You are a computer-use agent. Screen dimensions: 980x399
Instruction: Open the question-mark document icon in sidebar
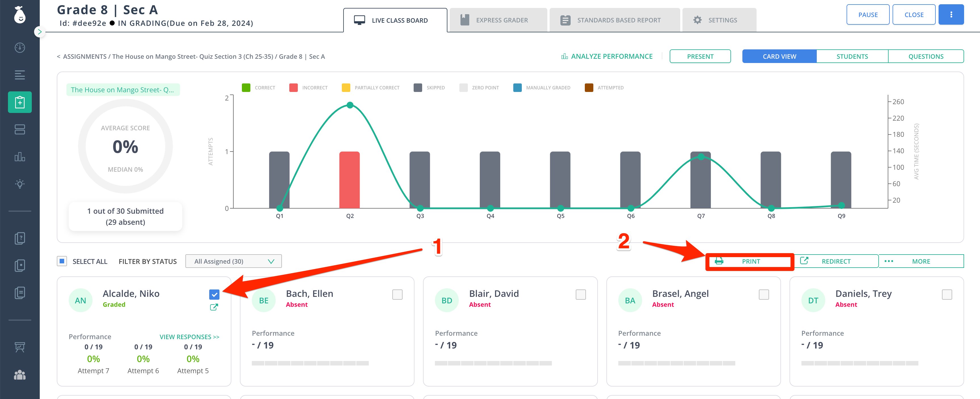click(20, 238)
